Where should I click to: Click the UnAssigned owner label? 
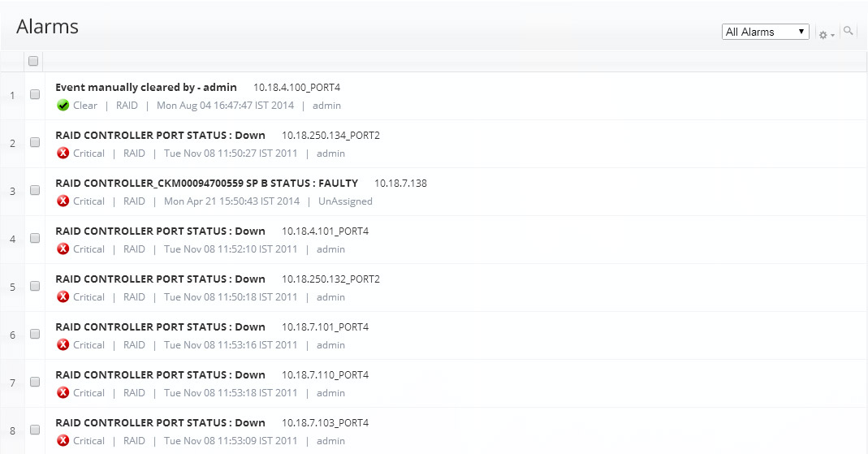coord(345,201)
